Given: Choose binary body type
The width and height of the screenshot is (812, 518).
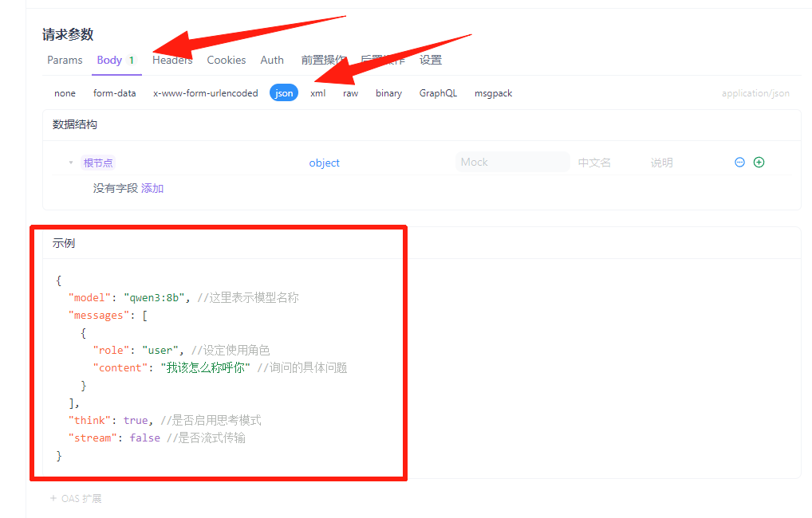Looking at the screenshot, I should pyautogui.click(x=389, y=93).
